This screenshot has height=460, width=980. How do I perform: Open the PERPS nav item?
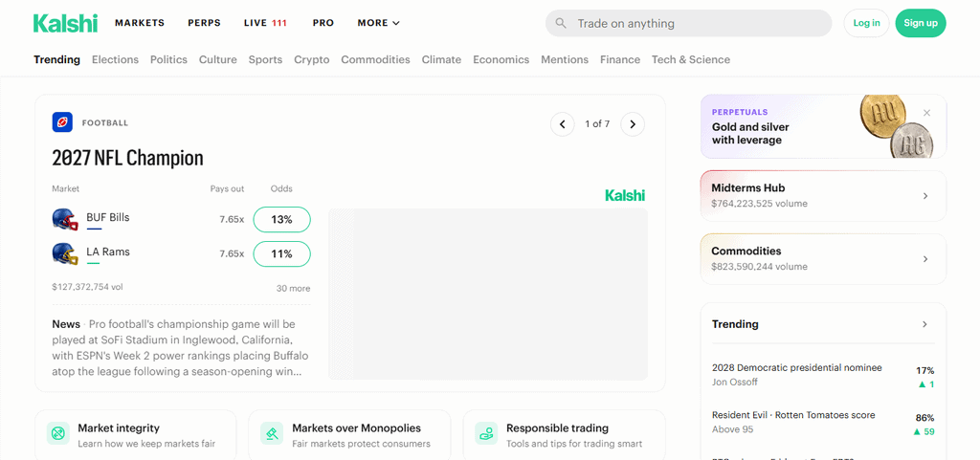tap(205, 23)
